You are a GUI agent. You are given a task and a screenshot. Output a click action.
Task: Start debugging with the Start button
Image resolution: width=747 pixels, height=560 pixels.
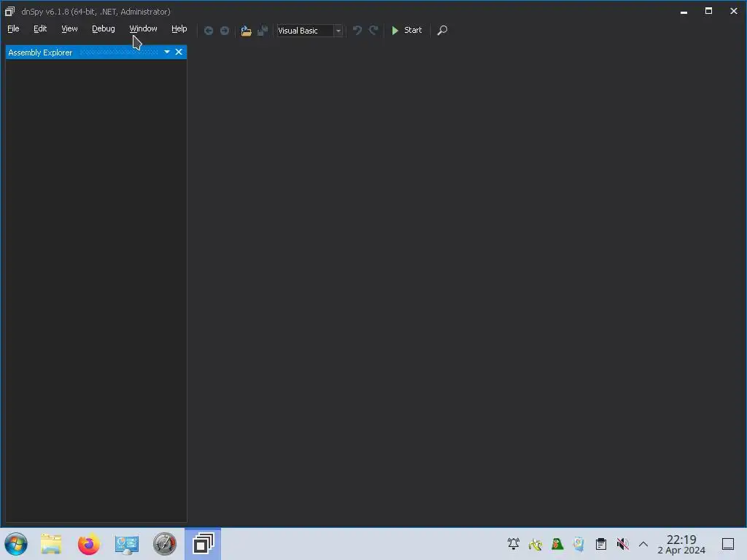(x=406, y=30)
